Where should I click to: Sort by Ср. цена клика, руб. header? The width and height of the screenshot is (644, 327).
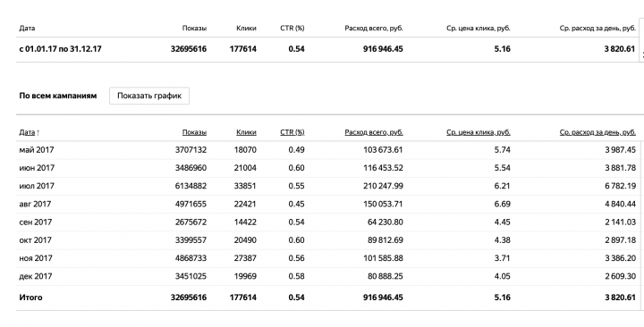pyautogui.click(x=478, y=132)
